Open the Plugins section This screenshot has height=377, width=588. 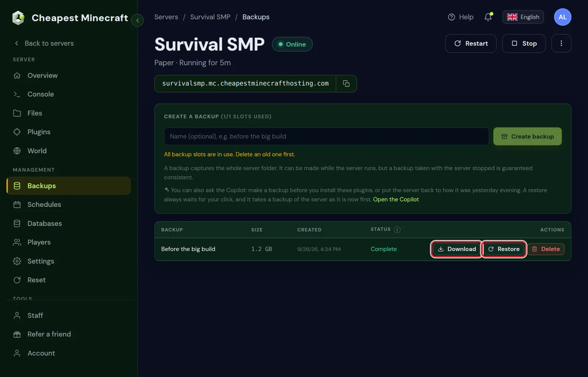(x=69, y=132)
